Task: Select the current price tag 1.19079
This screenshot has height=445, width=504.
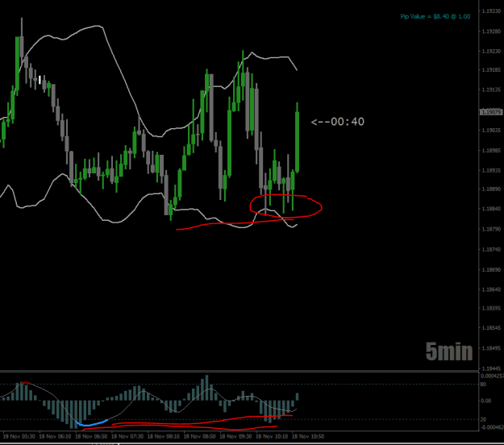Action: click(490, 112)
